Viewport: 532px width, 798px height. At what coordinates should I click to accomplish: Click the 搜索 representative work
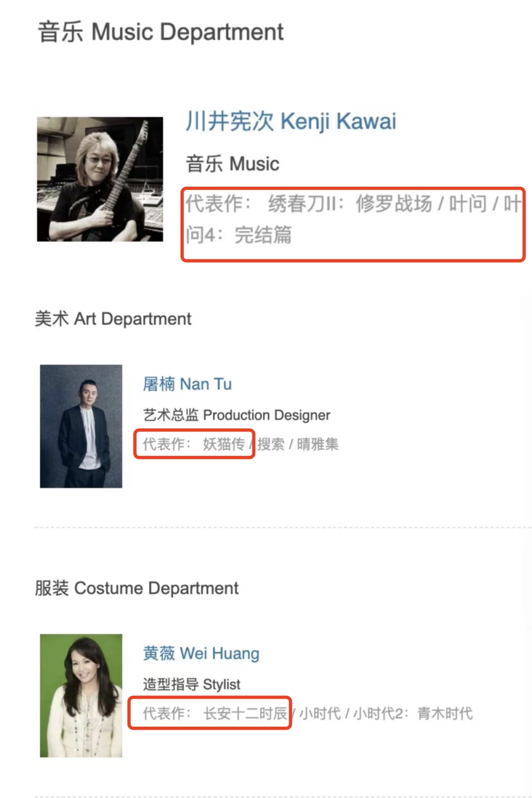[x=271, y=444]
